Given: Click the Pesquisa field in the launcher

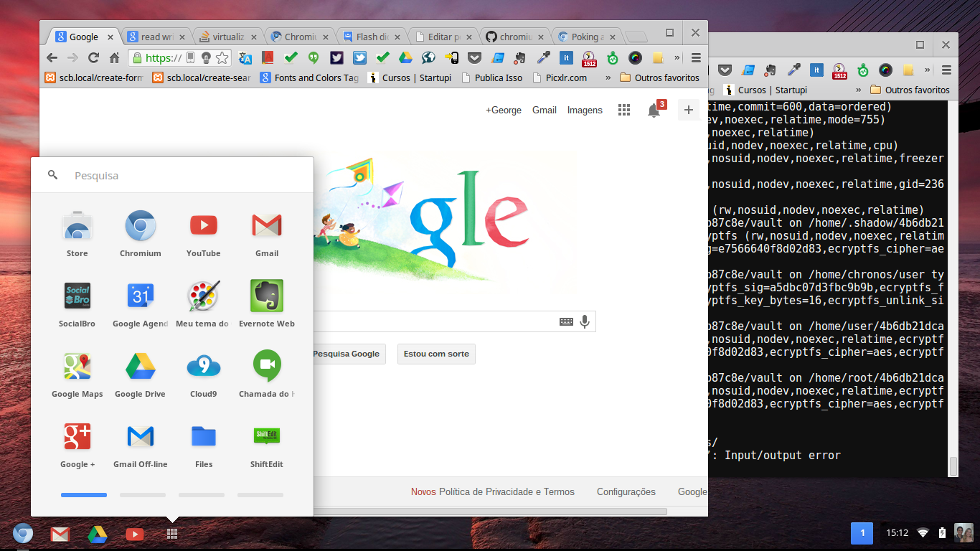Looking at the screenshot, I should pos(172,175).
